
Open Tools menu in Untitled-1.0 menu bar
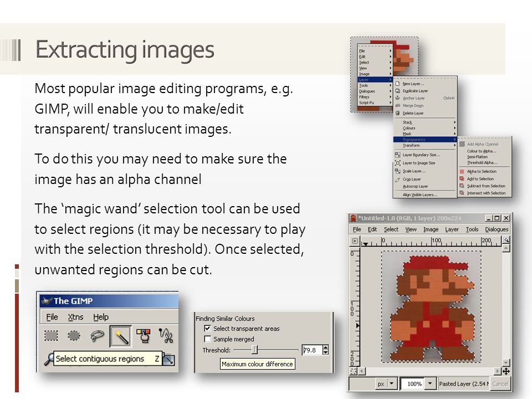[x=472, y=229]
